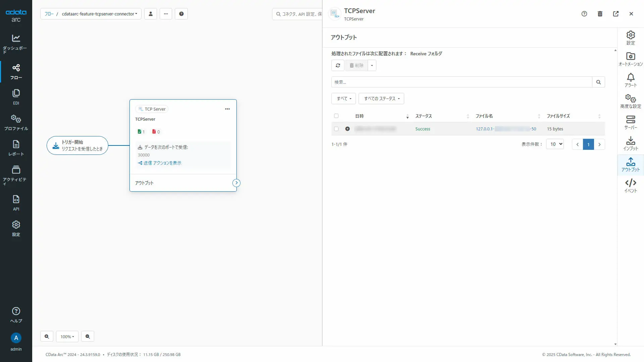
Task: Check the Success row checkbox
Action: (336, 129)
